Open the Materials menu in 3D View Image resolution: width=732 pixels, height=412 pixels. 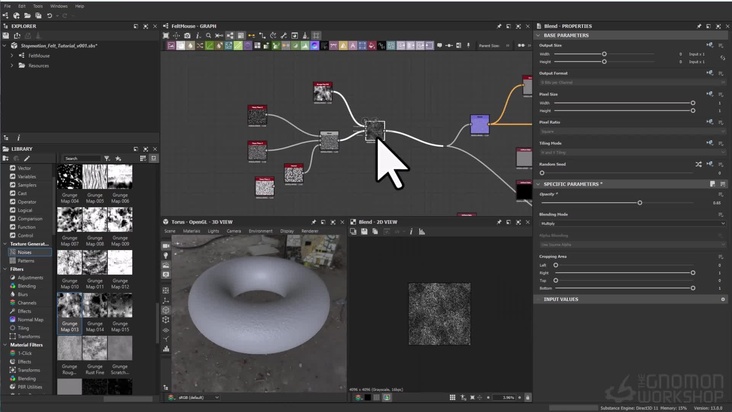[x=190, y=231]
